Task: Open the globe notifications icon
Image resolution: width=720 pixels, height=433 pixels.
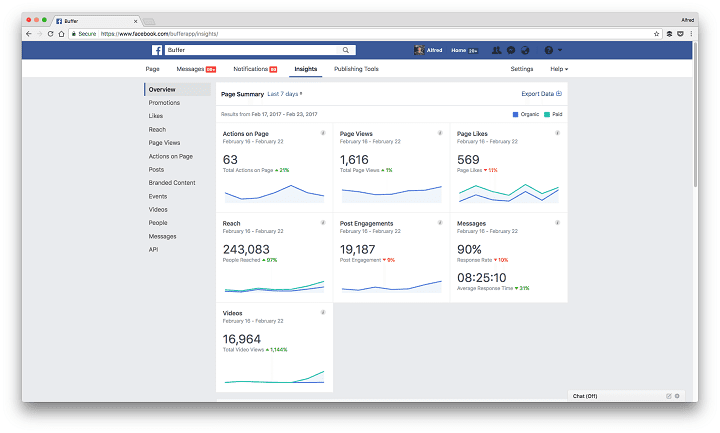Action: coord(525,50)
